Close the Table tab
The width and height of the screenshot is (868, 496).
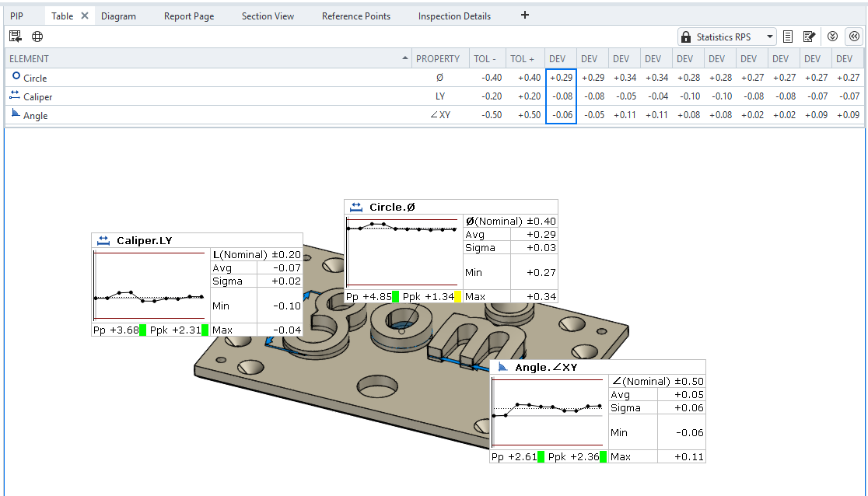click(x=85, y=16)
